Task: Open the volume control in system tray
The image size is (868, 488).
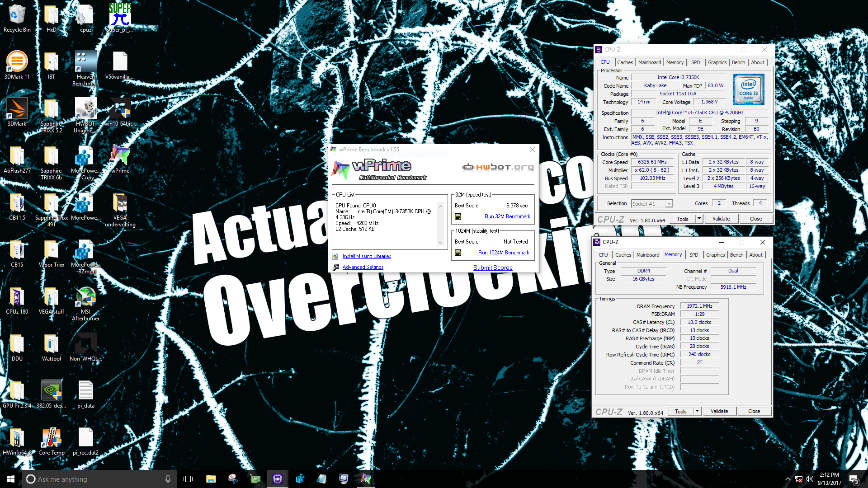Action: point(810,479)
